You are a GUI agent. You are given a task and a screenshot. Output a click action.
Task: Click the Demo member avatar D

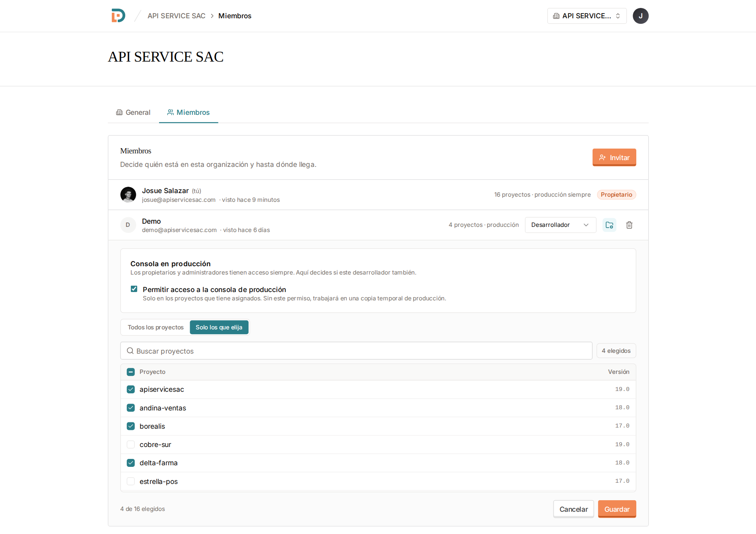click(x=128, y=225)
